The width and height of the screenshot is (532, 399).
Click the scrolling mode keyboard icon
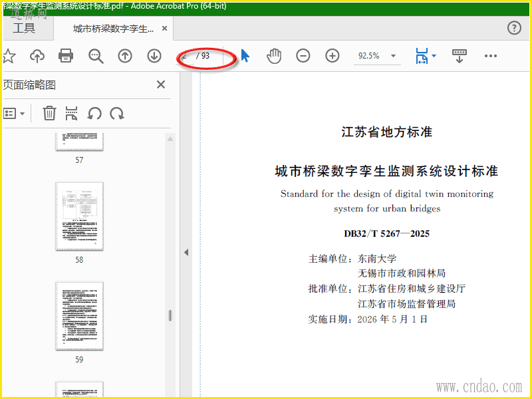point(460,56)
